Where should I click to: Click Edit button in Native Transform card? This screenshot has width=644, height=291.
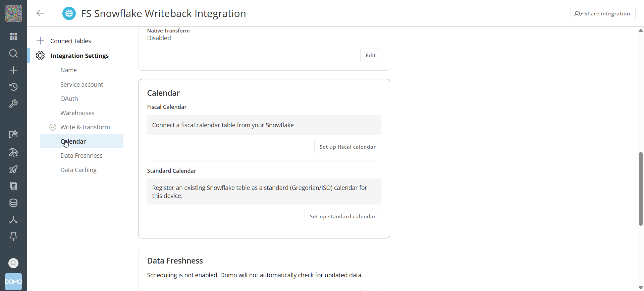point(371,55)
